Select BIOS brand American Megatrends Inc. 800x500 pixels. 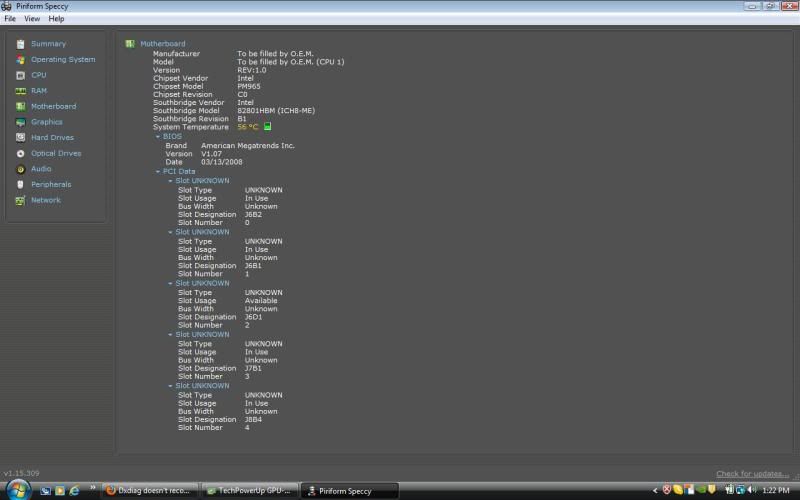248,146
